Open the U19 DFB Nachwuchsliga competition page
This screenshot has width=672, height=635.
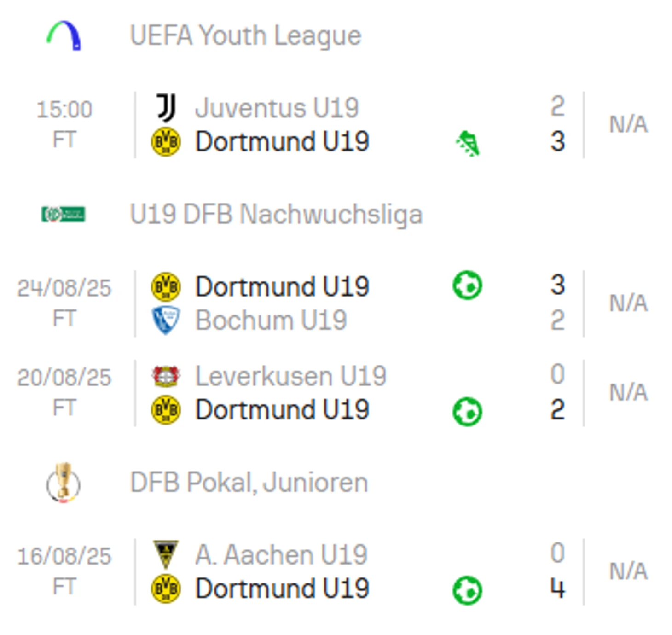pos(276,215)
